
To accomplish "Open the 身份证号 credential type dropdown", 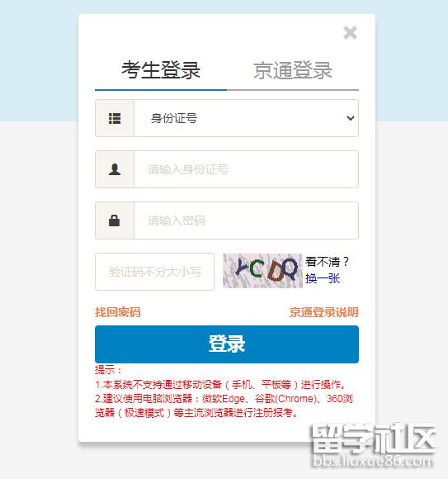I will 246,118.
